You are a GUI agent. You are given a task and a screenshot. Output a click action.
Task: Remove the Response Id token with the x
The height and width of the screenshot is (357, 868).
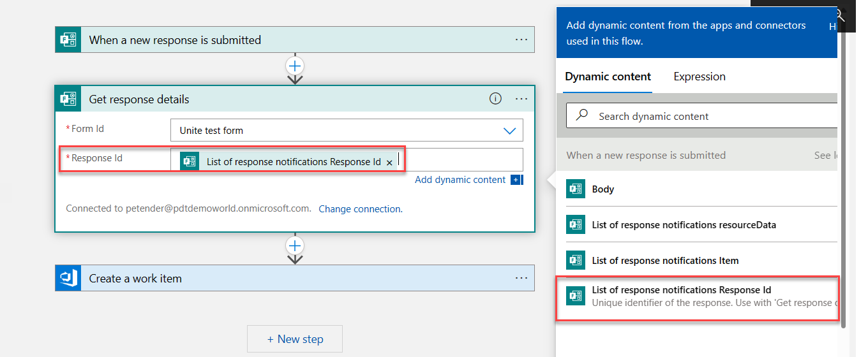pyautogui.click(x=389, y=163)
